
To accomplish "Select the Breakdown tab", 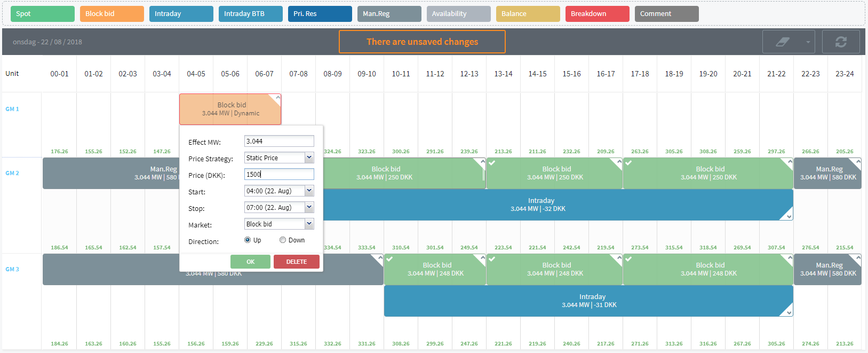I will point(598,14).
